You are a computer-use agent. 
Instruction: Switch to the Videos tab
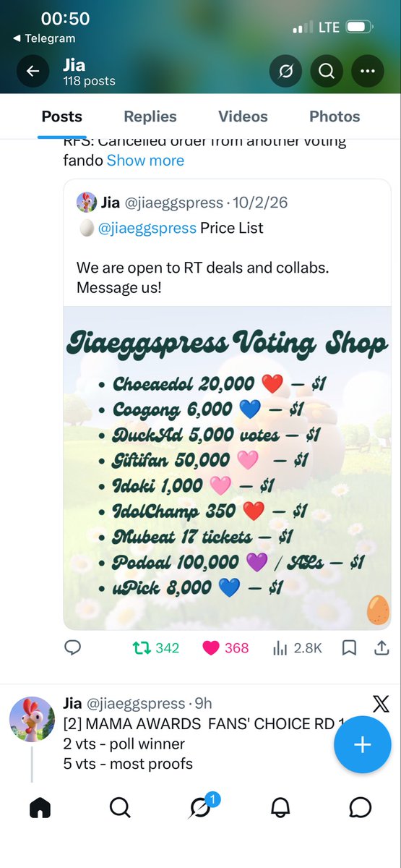click(x=243, y=116)
